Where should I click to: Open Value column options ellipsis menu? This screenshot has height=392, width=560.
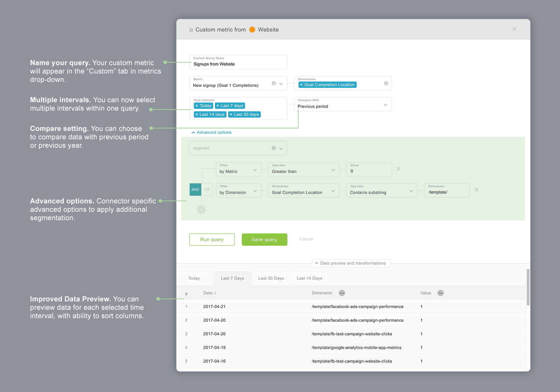pyautogui.click(x=441, y=293)
